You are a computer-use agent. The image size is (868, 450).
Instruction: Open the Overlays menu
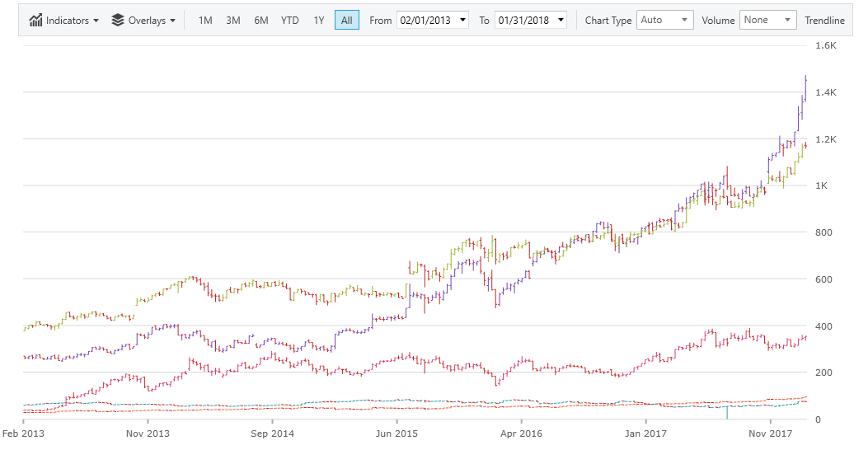143,21
